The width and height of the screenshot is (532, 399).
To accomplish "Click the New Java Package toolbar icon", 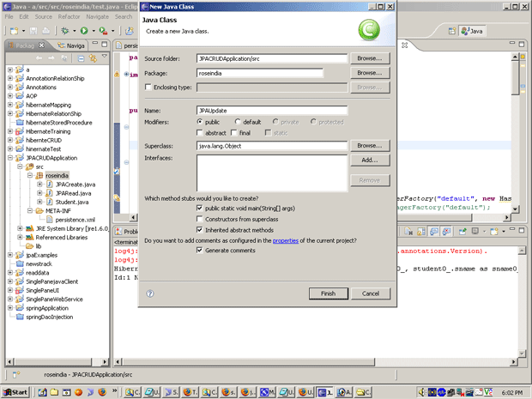I will click(x=130, y=31).
